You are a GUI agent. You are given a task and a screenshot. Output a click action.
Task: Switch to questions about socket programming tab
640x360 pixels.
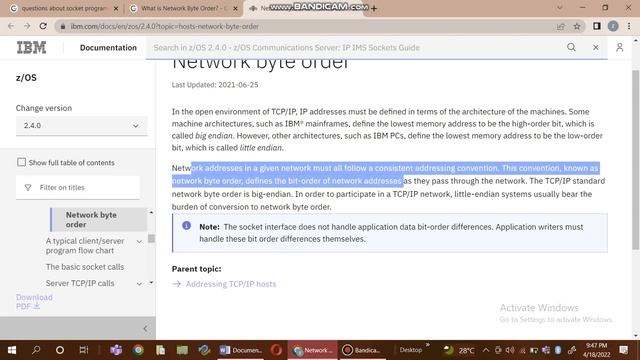64,8
